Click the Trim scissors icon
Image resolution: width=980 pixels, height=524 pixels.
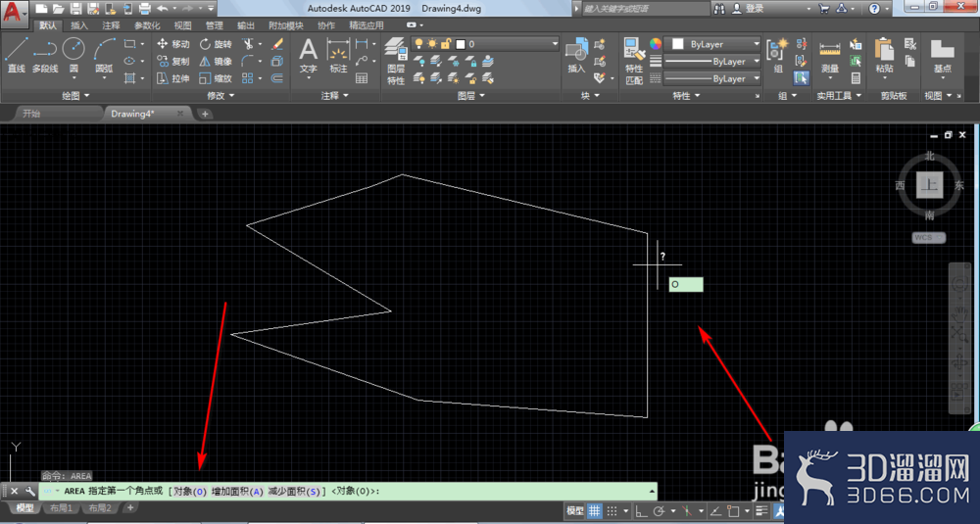point(248,44)
